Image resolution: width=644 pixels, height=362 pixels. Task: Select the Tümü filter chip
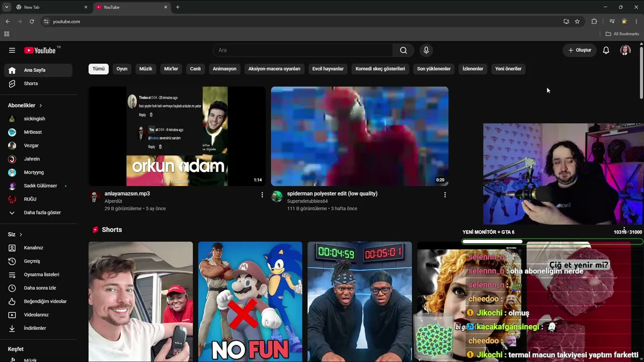tap(99, 69)
